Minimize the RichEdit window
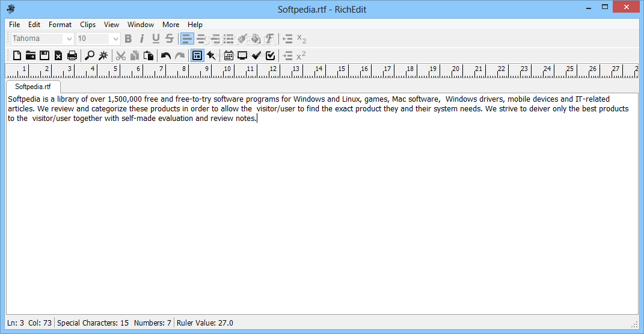The width and height of the screenshot is (644, 334). click(589, 7)
